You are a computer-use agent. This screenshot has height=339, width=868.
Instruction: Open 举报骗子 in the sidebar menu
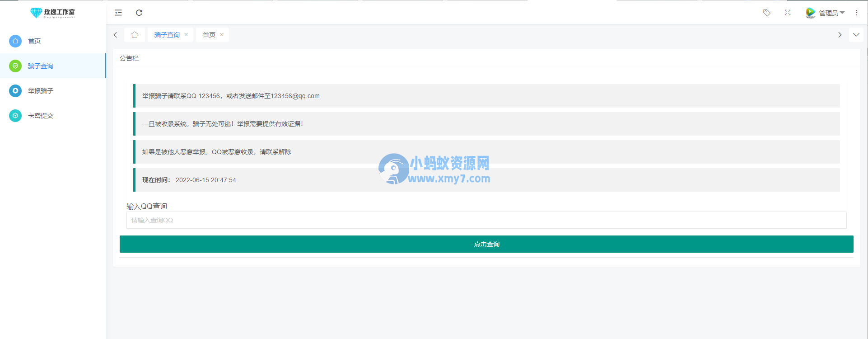pyautogui.click(x=53, y=91)
